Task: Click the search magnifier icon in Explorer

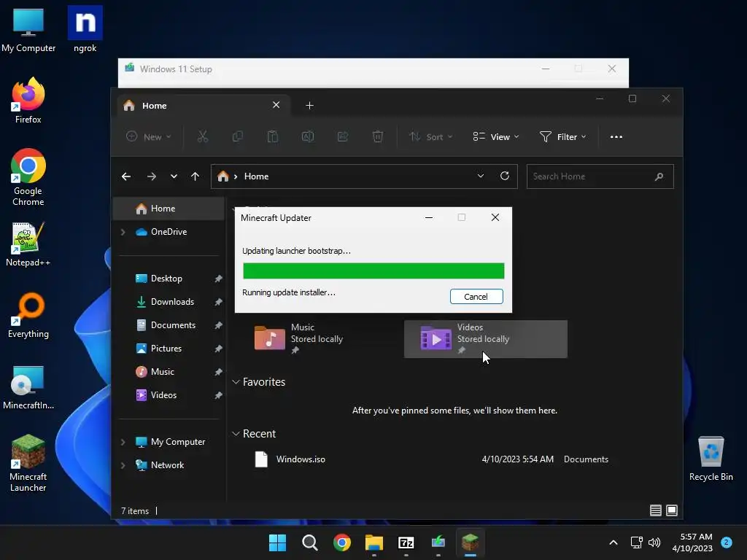Action: click(x=659, y=176)
